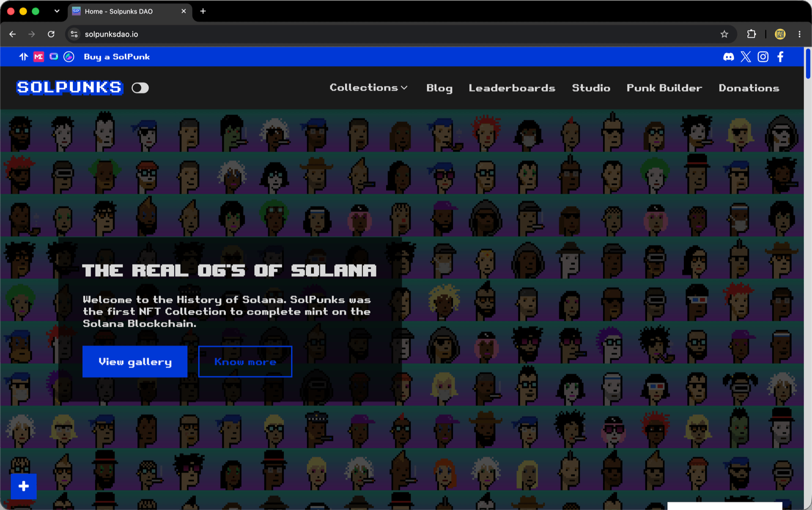Click the Know more button
Screen dimensions: 812x510
pyautogui.click(x=245, y=361)
